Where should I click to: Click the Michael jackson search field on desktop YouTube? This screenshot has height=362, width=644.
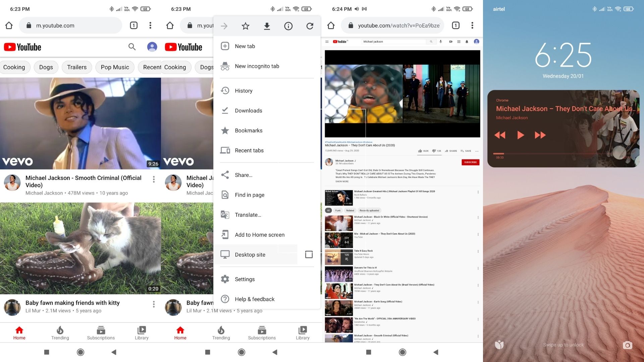(394, 42)
